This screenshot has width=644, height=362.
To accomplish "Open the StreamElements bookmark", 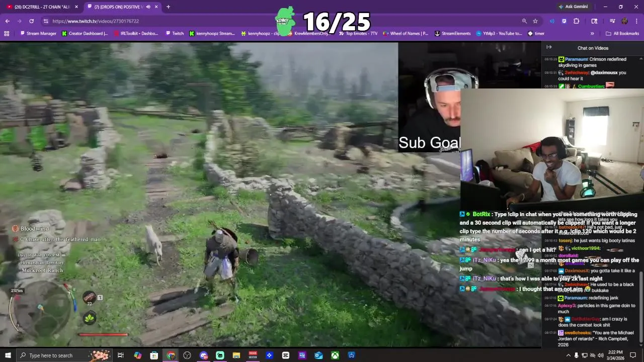I will [x=452, y=34].
